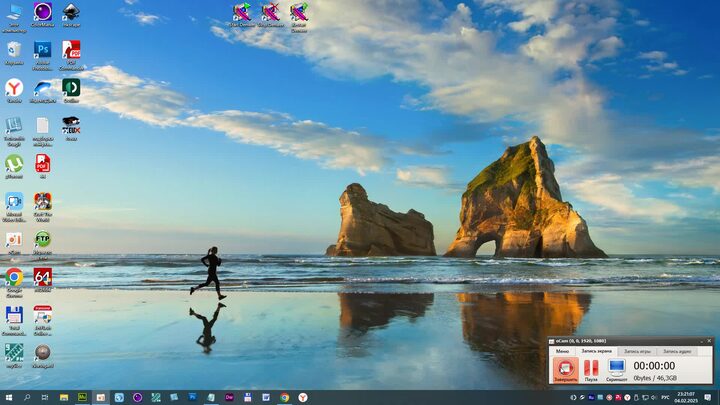Select the This PC desktop icon
Image resolution: width=720 pixels, height=405 pixels.
pos(14,18)
